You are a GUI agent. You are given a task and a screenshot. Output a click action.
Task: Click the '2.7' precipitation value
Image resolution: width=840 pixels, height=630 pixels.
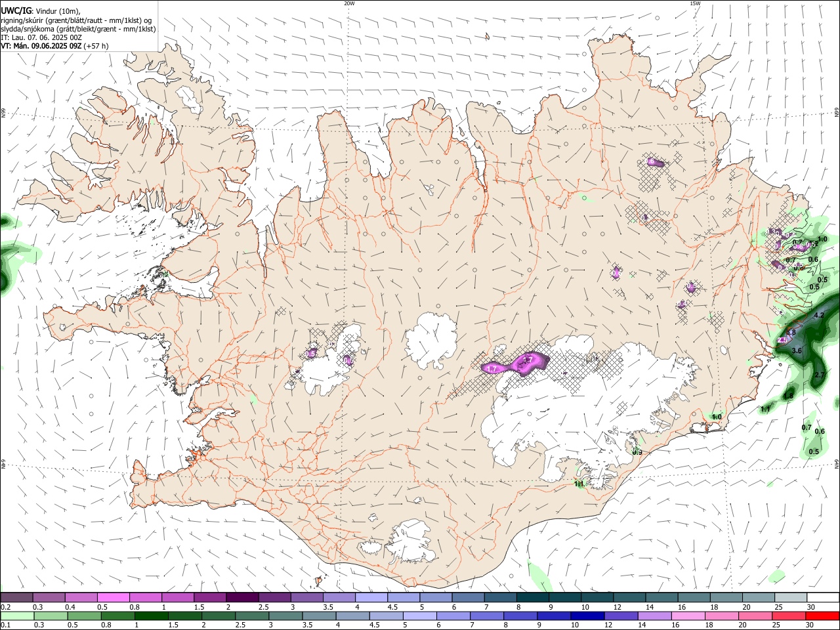[x=819, y=375]
